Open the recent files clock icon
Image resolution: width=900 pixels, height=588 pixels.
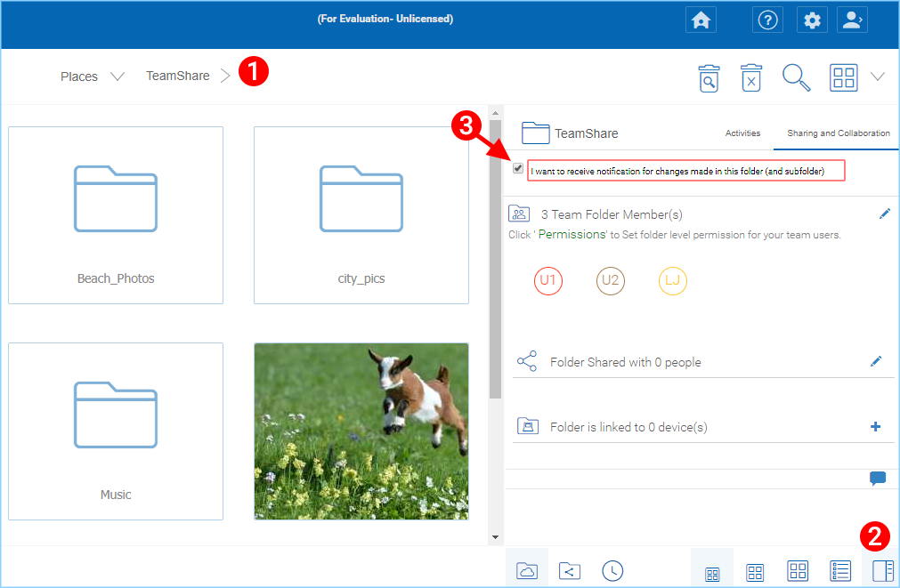click(x=612, y=571)
